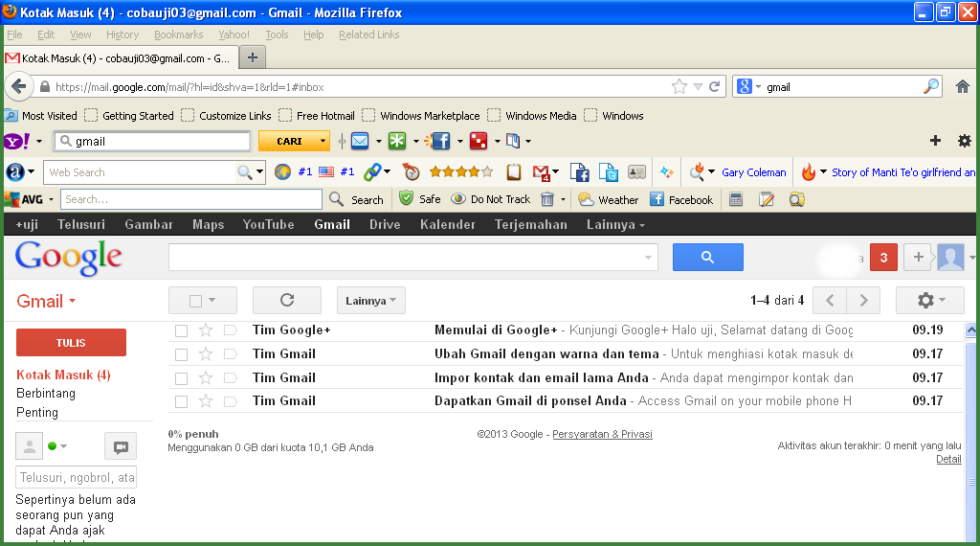Viewport: 980px width, 546px height.
Task: Open Facebook from the Yahoo toolbar icon
Action: (440, 142)
